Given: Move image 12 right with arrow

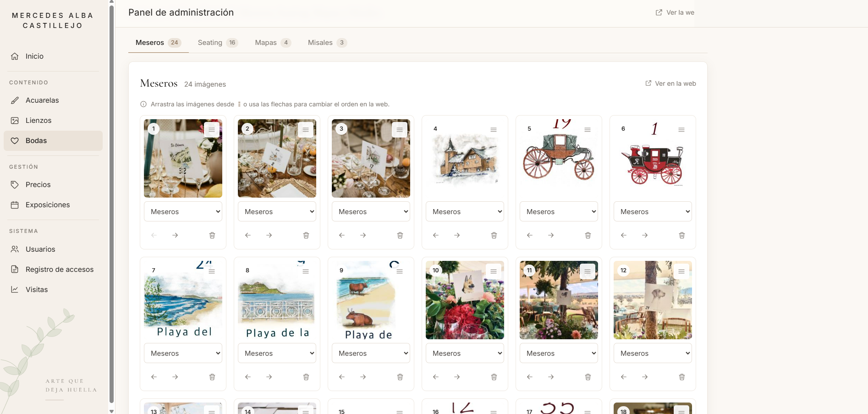Looking at the screenshot, I should coord(645,377).
